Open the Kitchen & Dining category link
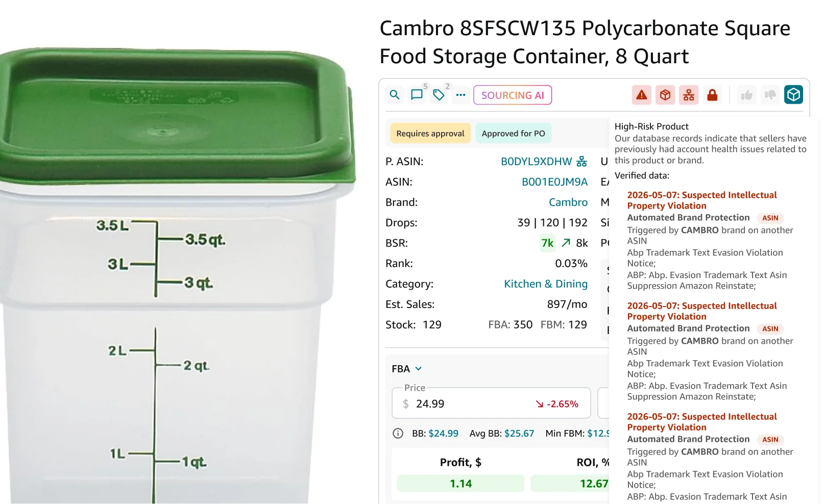The width and height of the screenshot is (825, 504). [546, 284]
